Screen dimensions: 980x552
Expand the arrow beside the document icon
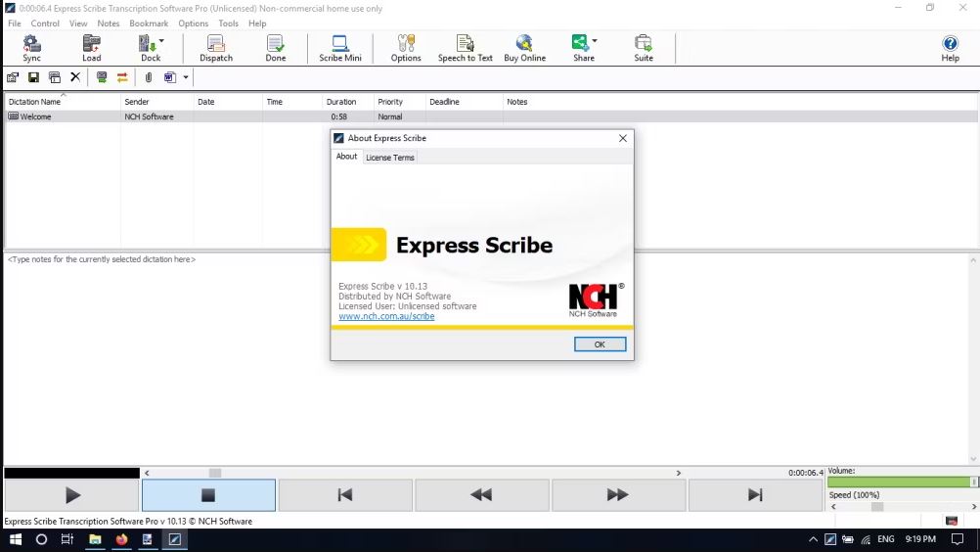186,77
